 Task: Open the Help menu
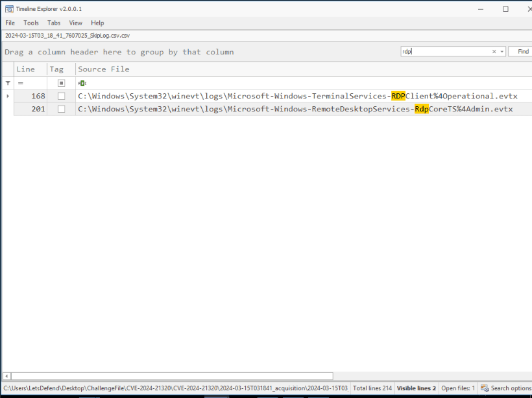[x=97, y=23]
